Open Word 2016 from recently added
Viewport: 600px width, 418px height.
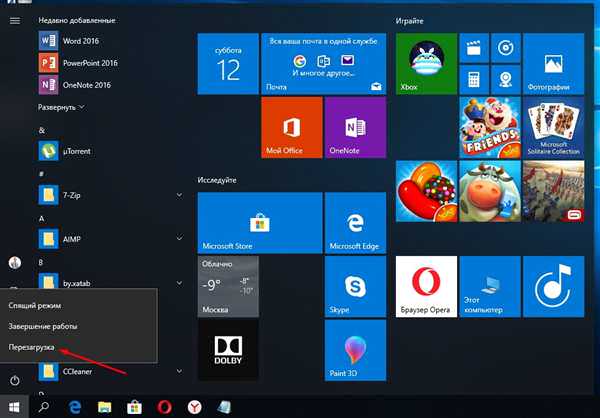[x=69, y=41]
